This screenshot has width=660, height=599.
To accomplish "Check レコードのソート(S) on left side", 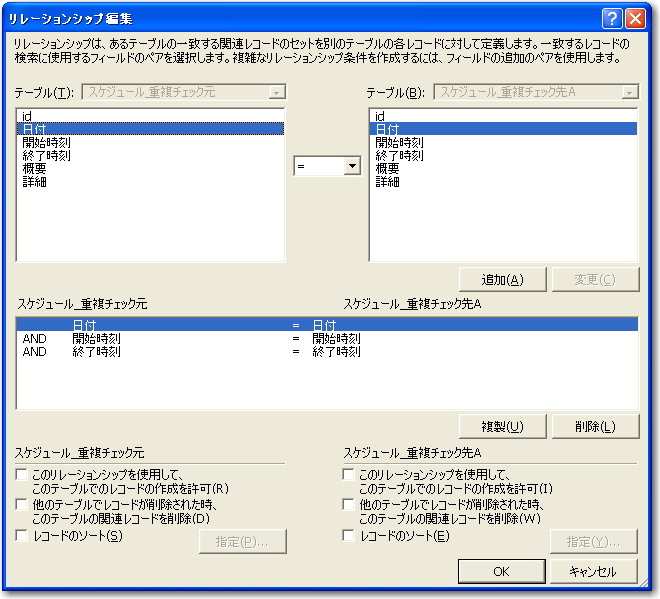I will [x=22, y=536].
